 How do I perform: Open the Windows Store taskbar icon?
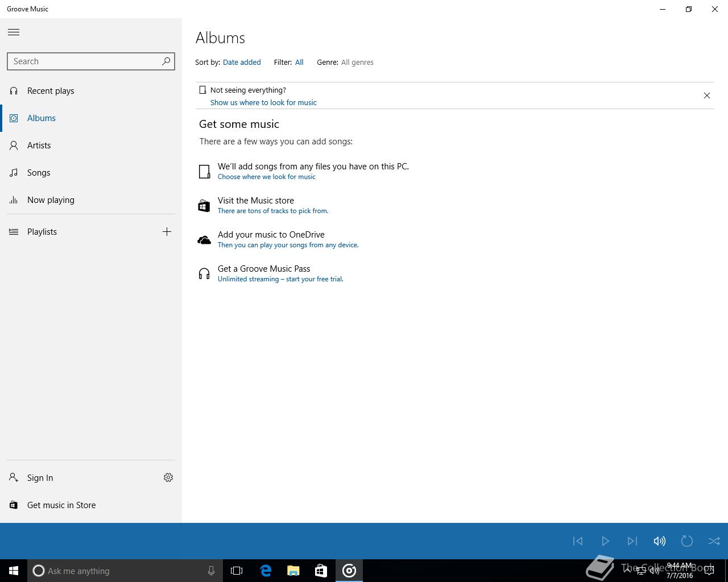pyautogui.click(x=321, y=571)
